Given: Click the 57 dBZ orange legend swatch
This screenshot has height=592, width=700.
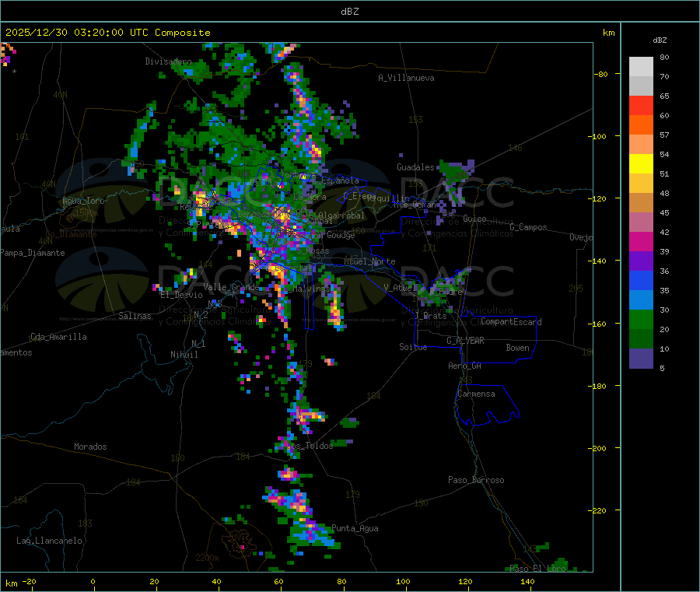Looking at the screenshot, I should pyautogui.click(x=641, y=125).
